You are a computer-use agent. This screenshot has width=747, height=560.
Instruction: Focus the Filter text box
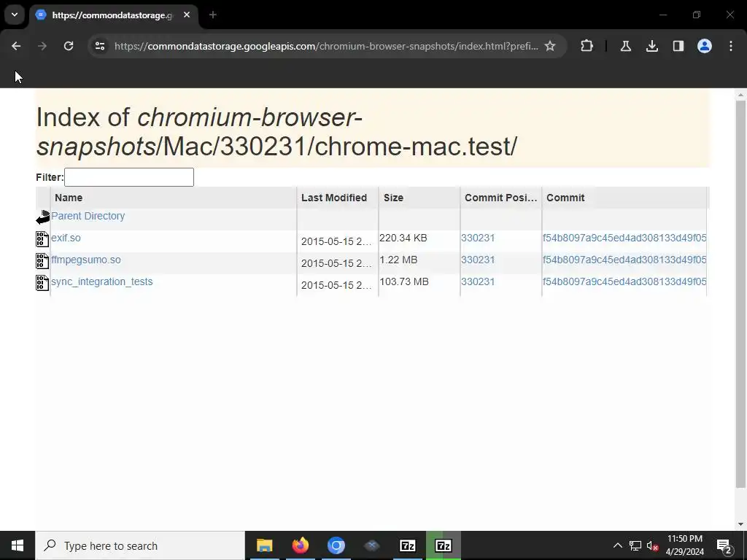point(129,177)
